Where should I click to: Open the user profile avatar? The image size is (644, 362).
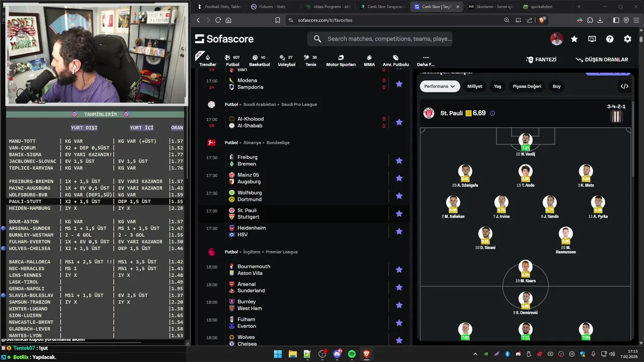(556, 39)
